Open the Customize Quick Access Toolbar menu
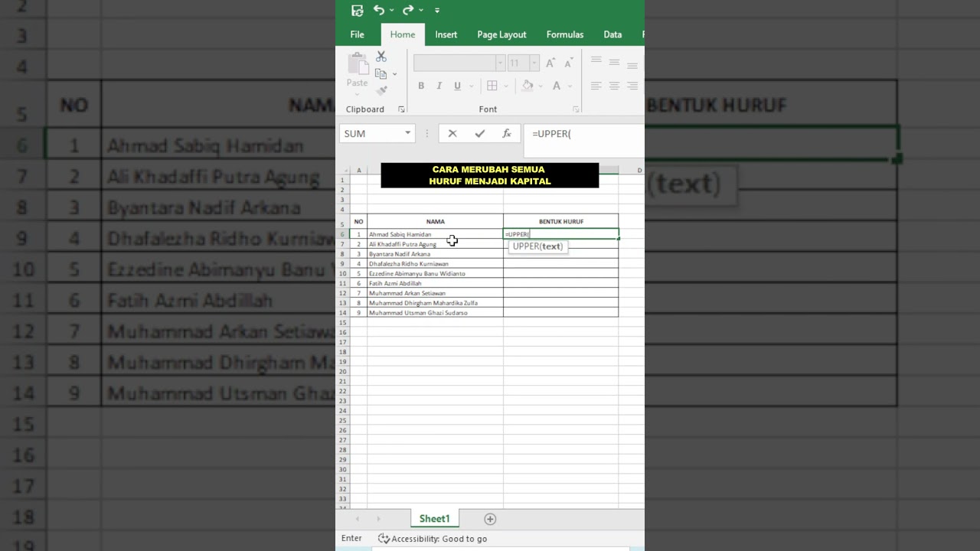This screenshot has width=980, height=551. point(437,11)
